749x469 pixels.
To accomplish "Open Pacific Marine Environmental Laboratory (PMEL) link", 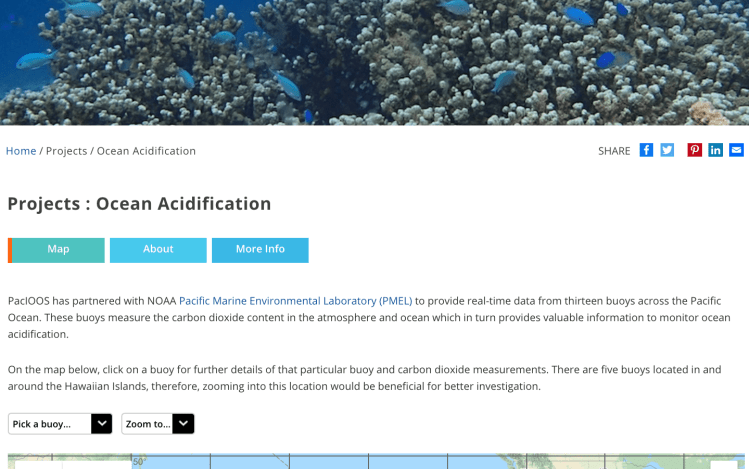I will [x=295, y=300].
